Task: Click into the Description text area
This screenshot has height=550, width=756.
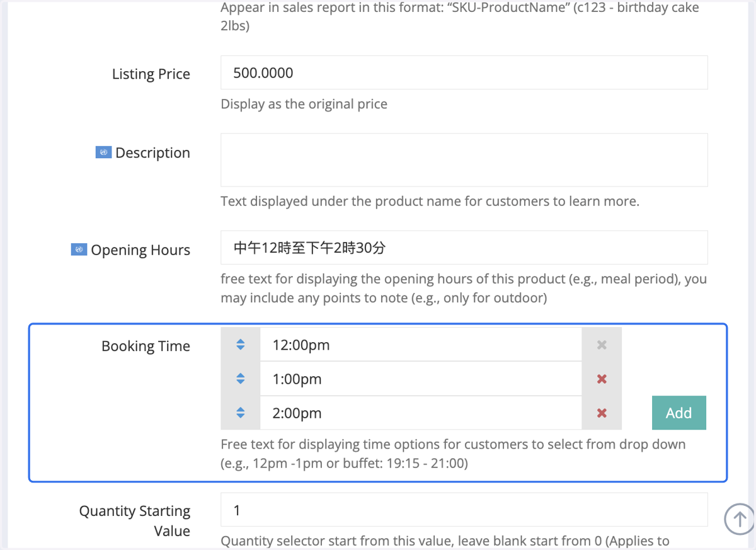Action: tap(464, 159)
